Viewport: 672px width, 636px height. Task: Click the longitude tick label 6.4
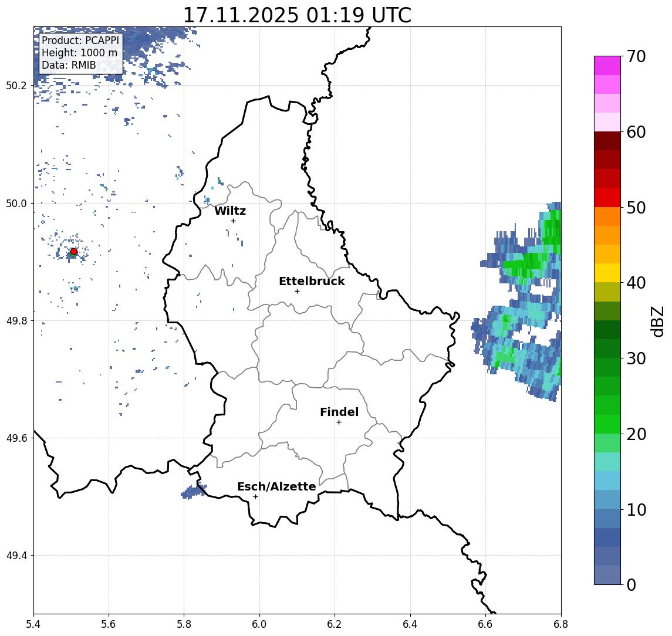(410, 624)
